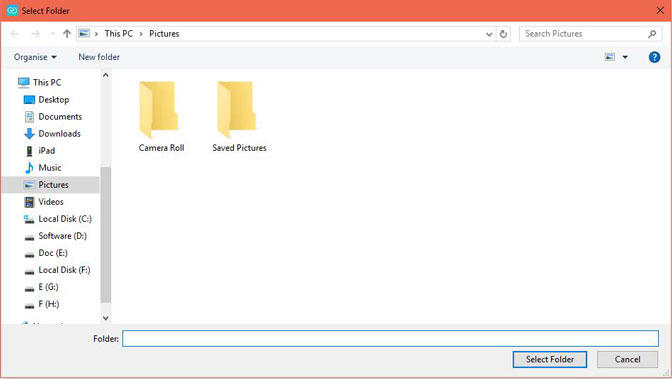
Task: Click the Local Disk (C:) drive icon
Action: [29, 219]
